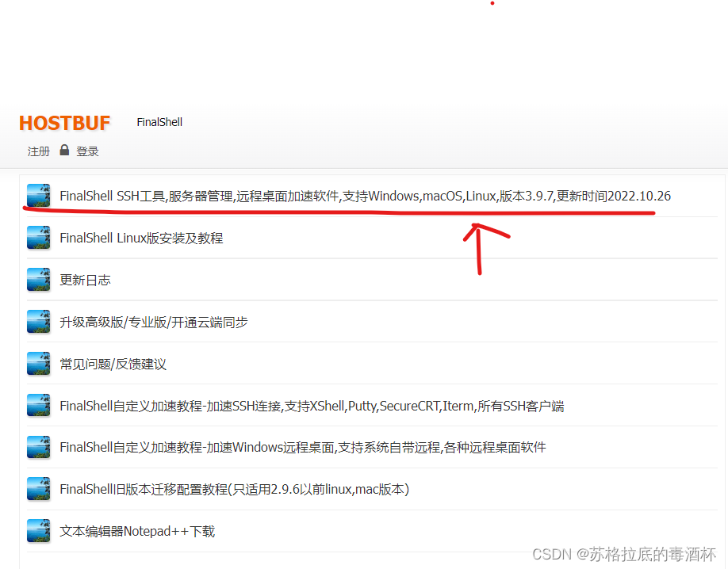Click the icon next to 升级高级版/专业版 entry
The height and width of the screenshot is (569, 728).
[38, 322]
